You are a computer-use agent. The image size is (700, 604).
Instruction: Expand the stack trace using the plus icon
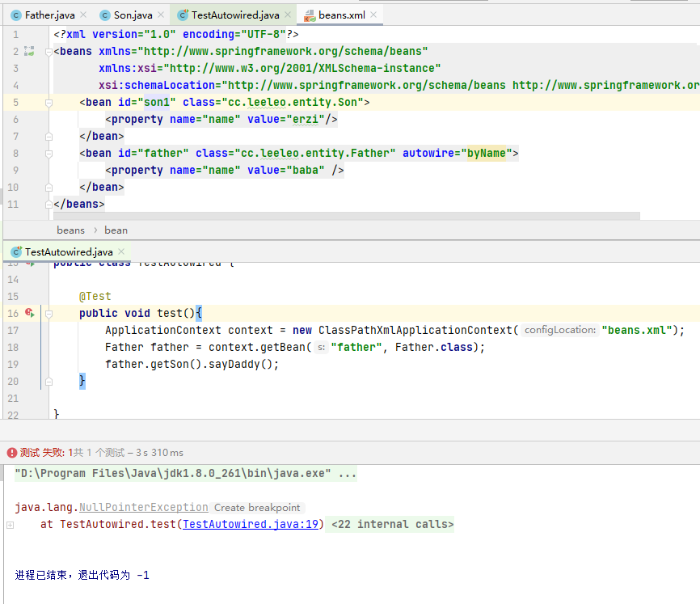pos(10,525)
